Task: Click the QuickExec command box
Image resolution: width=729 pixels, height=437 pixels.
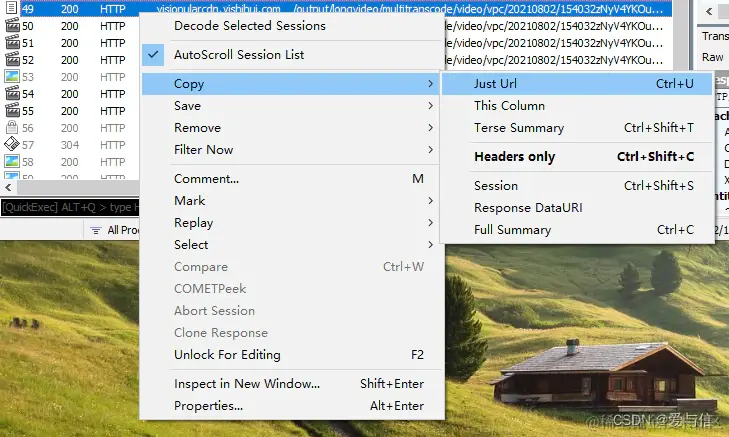Action: point(70,207)
